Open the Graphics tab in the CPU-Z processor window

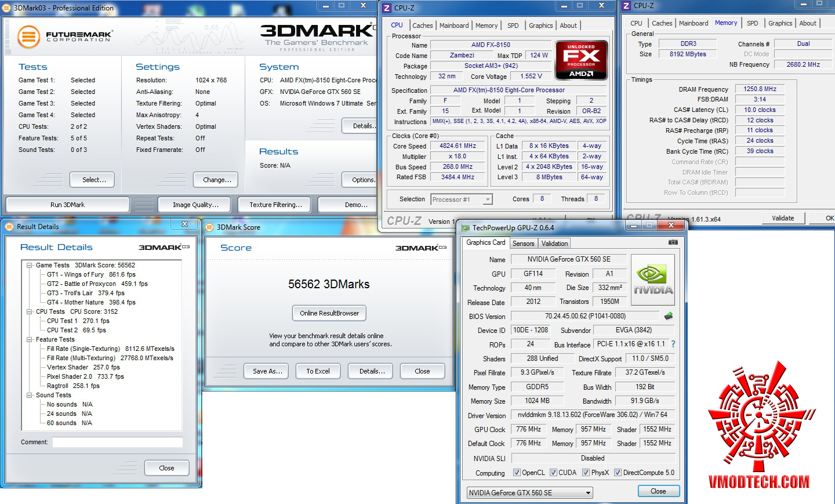coord(541,26)
